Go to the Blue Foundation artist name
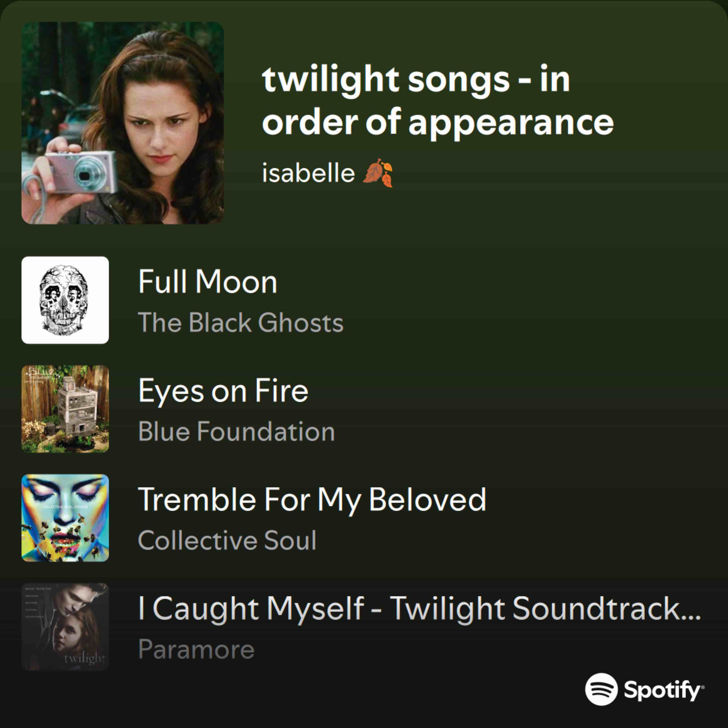This screenshot has width=728, height=728. tap(236, 432)
